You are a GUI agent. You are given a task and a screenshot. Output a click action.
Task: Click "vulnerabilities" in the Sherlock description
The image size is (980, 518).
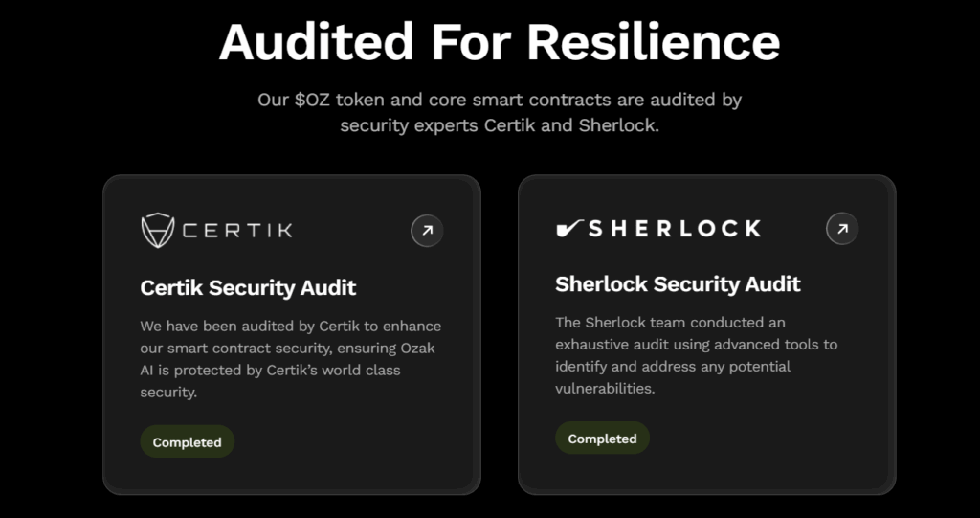[x=604, y=389]
